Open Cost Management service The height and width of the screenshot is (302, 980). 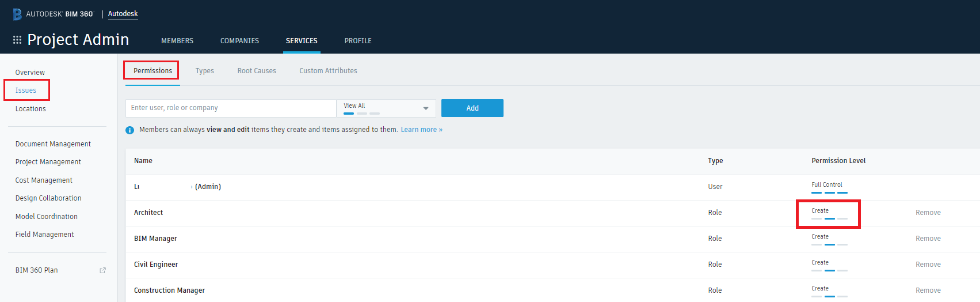44,180
